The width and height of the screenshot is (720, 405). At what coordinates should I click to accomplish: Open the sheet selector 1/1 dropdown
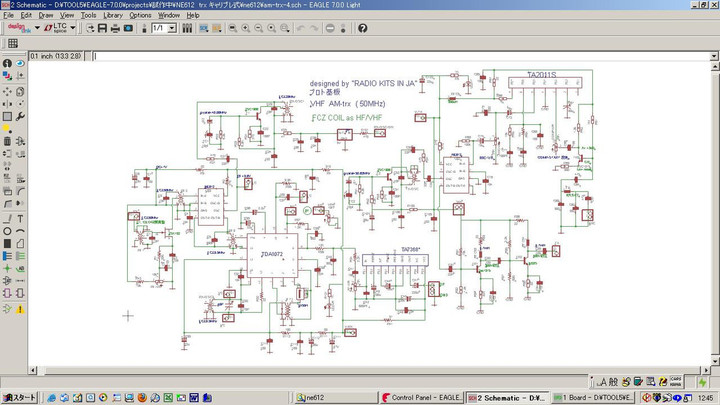[x=164, y=28]
